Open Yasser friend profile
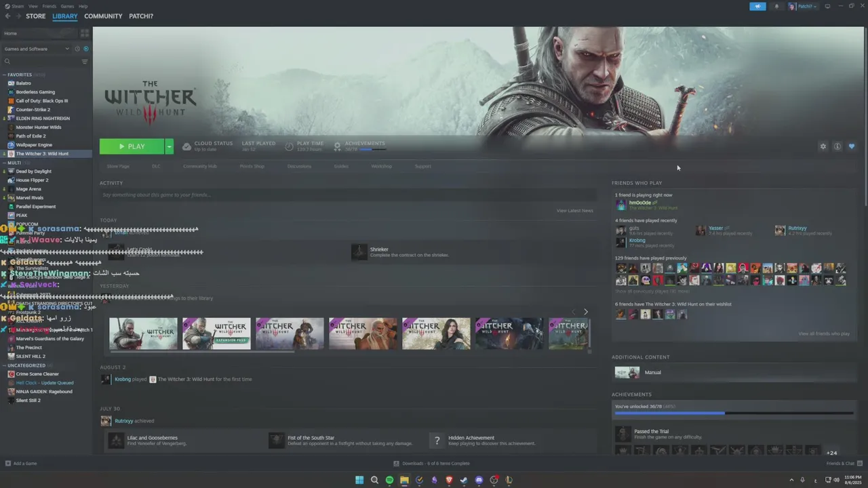The width and height of the screenshot is (868, 488). 715,228
